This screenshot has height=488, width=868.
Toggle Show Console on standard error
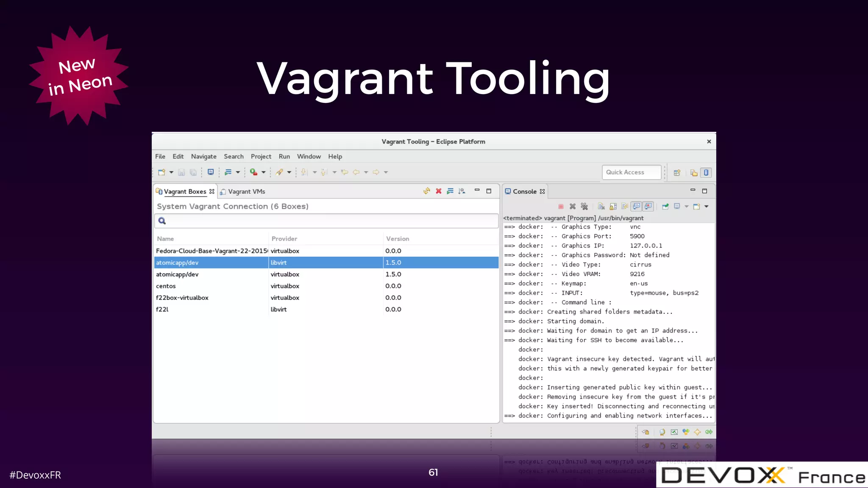click(648, 206)
